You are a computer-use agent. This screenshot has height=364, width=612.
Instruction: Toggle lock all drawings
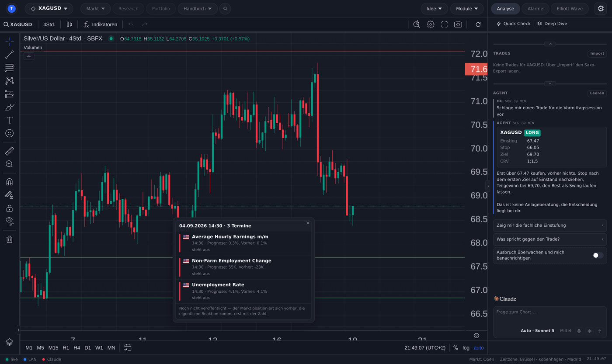click(x=9, y=208)
